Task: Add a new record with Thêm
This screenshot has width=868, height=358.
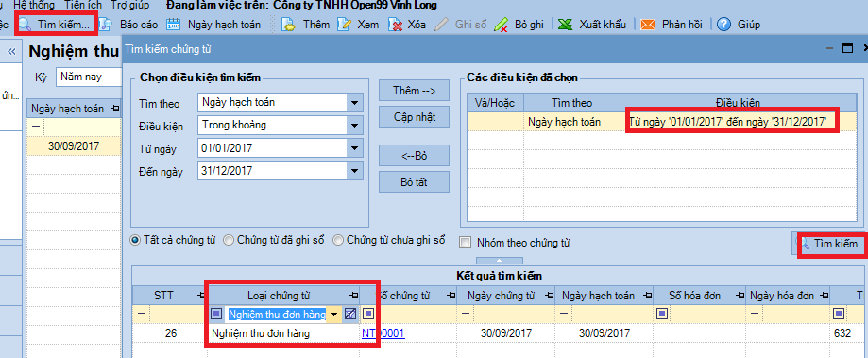Action: click(306, 25)
